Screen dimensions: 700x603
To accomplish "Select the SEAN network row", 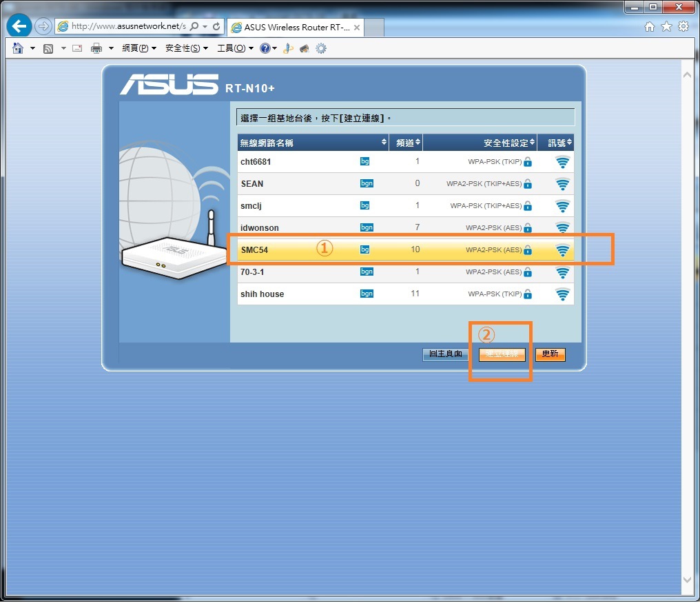I will (405, 183).
